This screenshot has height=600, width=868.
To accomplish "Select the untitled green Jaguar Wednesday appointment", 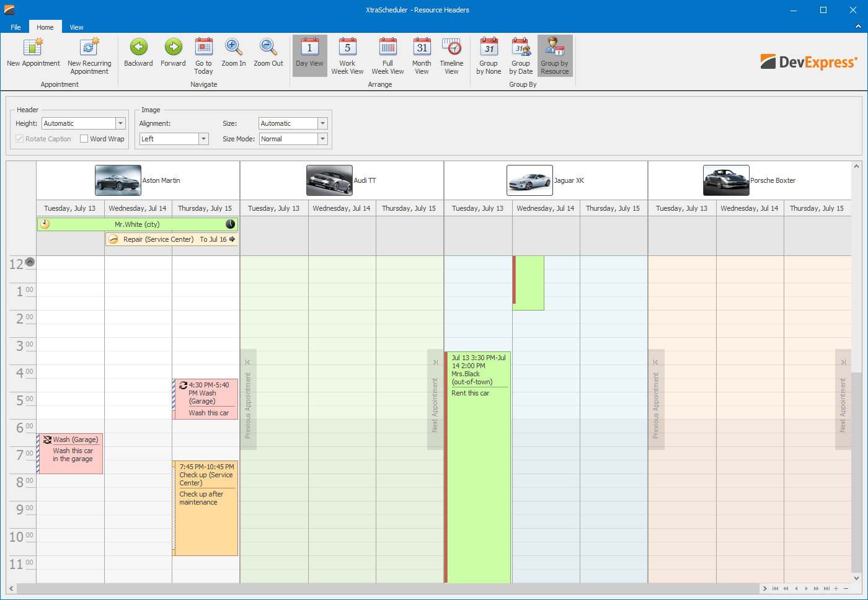I will [528, 283].
